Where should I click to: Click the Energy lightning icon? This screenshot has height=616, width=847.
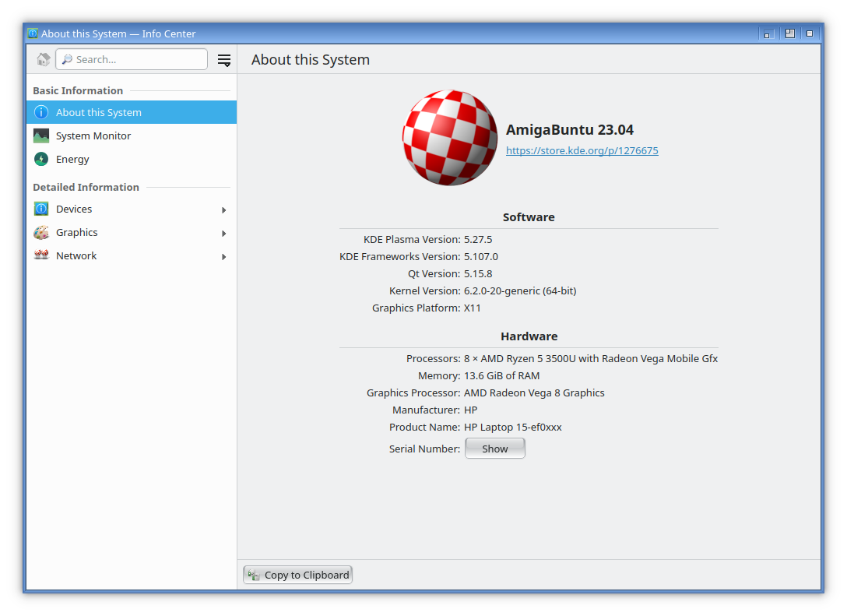(x=41, y=159)
